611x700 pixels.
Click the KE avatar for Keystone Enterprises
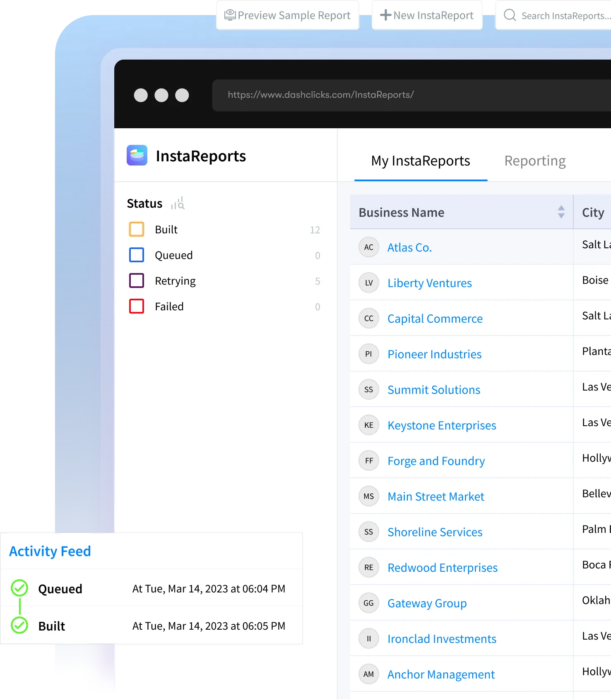point(369,425)
